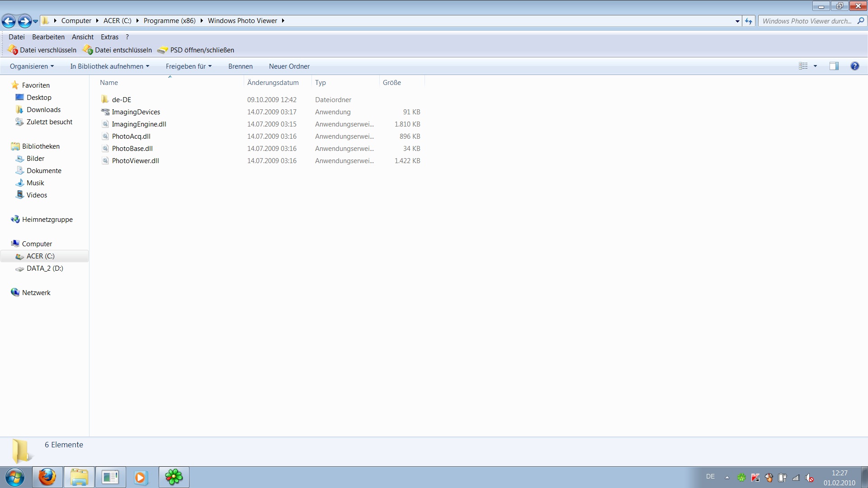The width and height of the screenshot is (868, 488).
Task: Open the Ansicht menu
Action: click(82, 37)
